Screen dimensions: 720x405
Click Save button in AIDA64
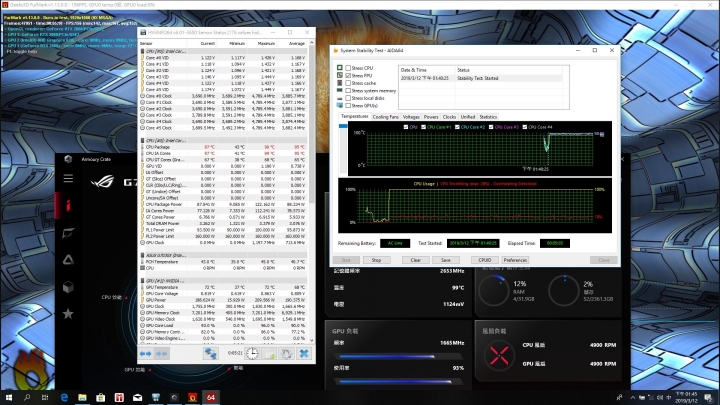446,260
